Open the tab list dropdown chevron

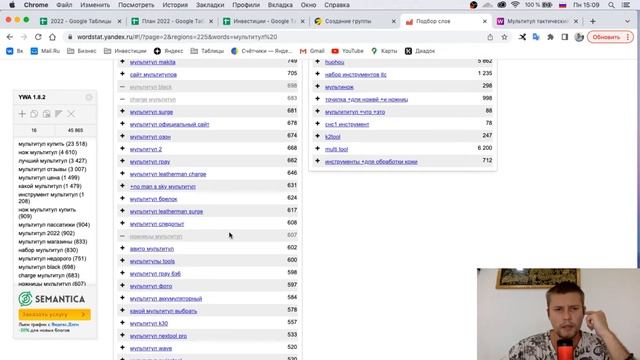pos(627,21)
